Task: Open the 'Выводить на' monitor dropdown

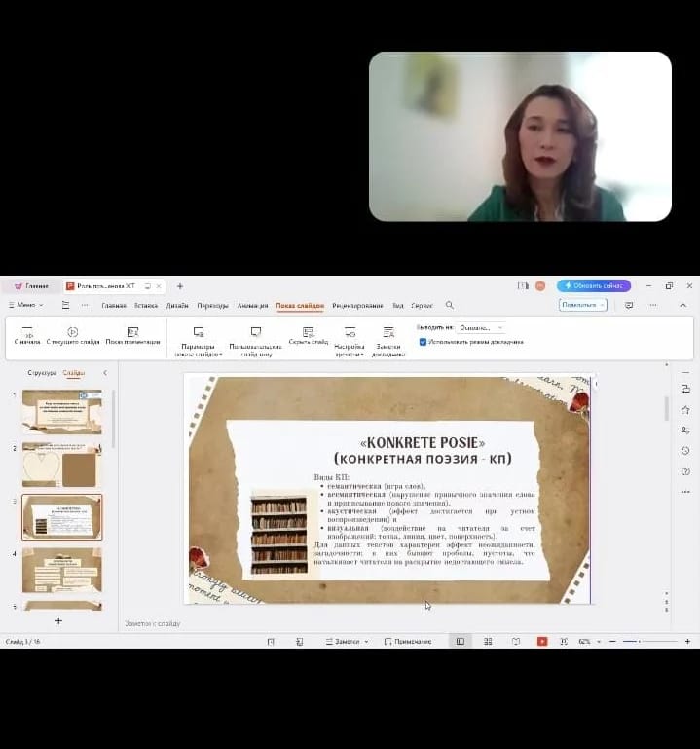Action: [481, 328]
